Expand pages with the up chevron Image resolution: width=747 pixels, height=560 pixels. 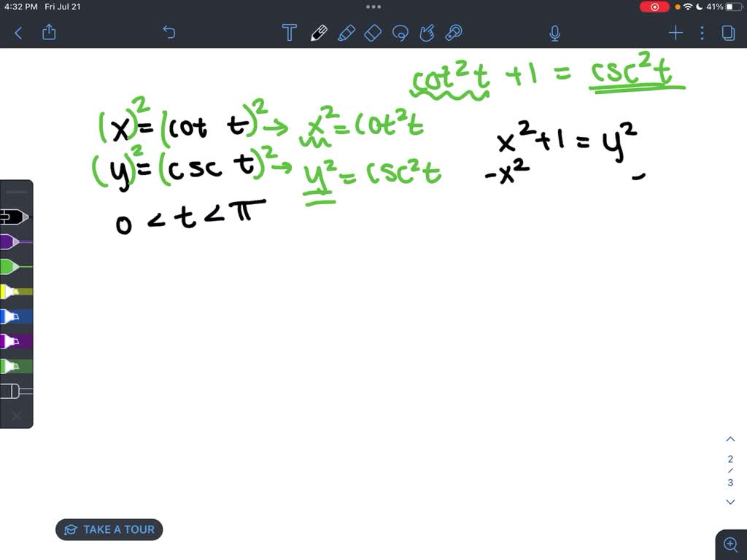[x=730, y=438]
